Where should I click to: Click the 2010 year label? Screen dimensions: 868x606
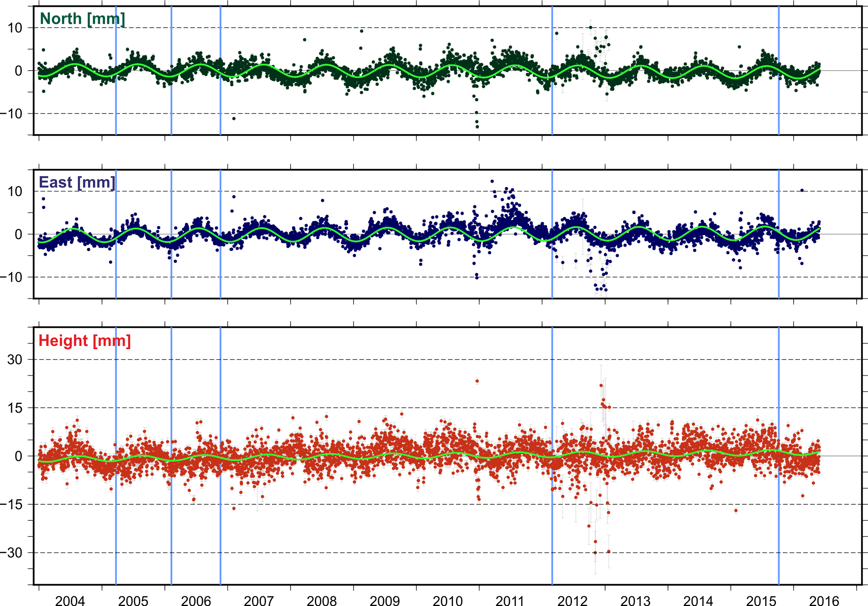click(x=447, y=601)
